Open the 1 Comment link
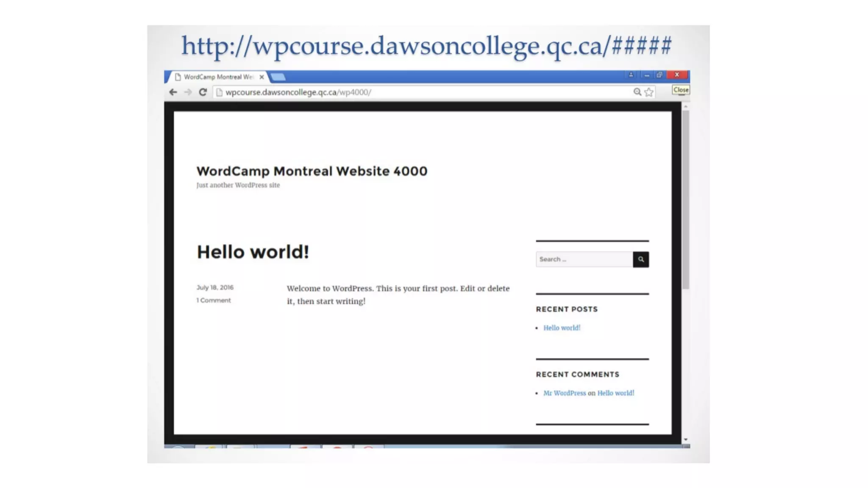The width and height of the screenshot is (868, 488). click(x=214, y=300)
